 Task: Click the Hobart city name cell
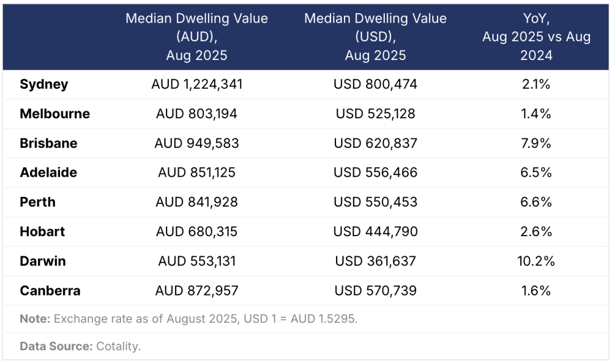point(42,232)
